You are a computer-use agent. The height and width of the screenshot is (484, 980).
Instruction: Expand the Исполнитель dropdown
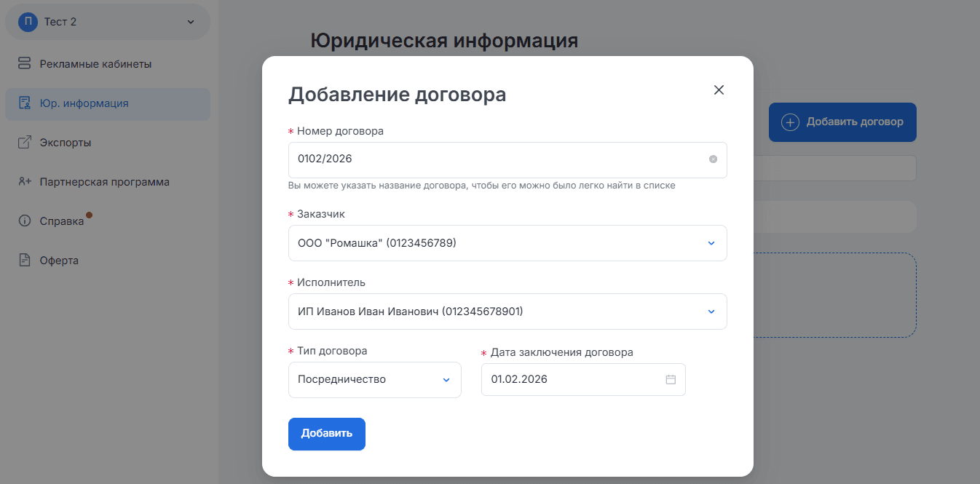507,312
